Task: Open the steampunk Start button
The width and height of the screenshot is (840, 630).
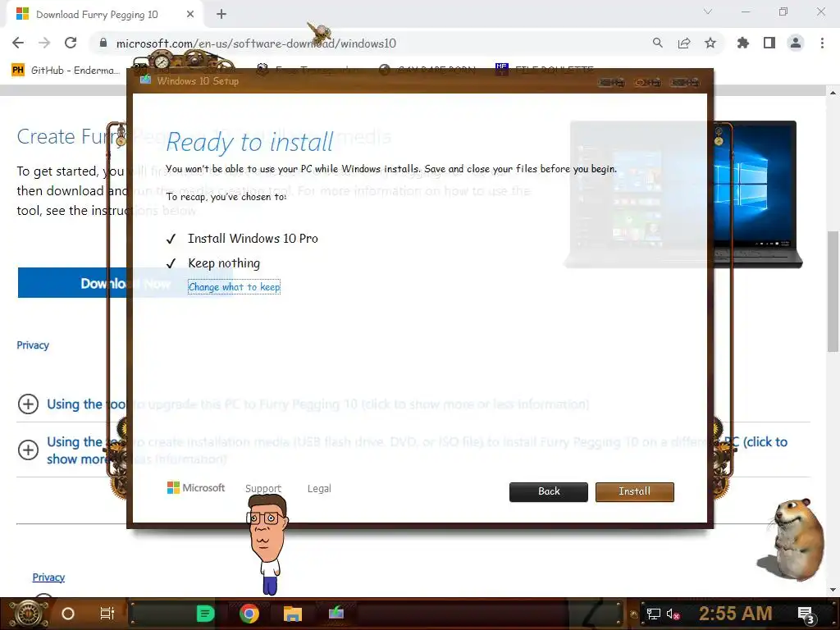Action: coord(29,614)
